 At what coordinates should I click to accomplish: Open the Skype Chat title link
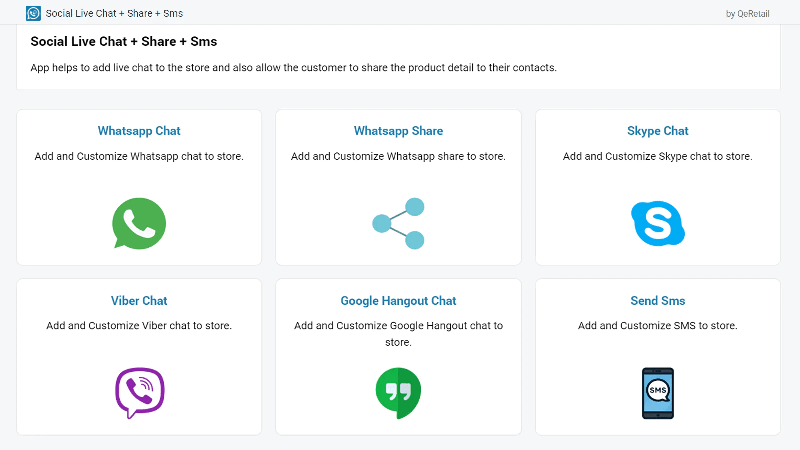658,131
